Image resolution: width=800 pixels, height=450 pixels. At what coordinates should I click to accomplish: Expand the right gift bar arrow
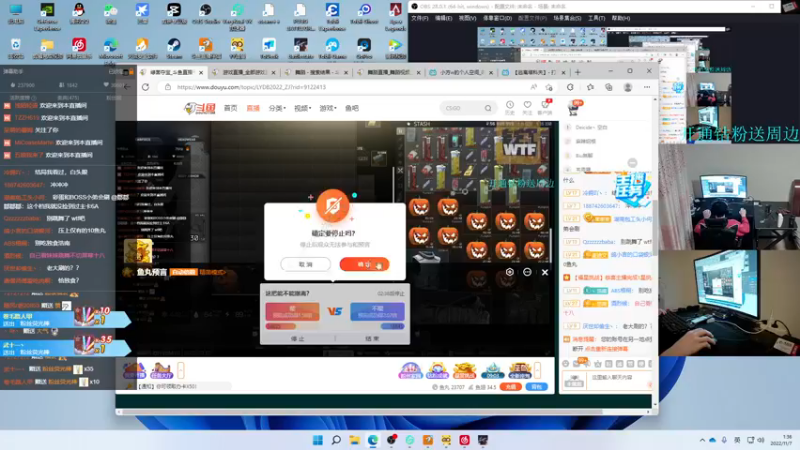pos(537,370)
